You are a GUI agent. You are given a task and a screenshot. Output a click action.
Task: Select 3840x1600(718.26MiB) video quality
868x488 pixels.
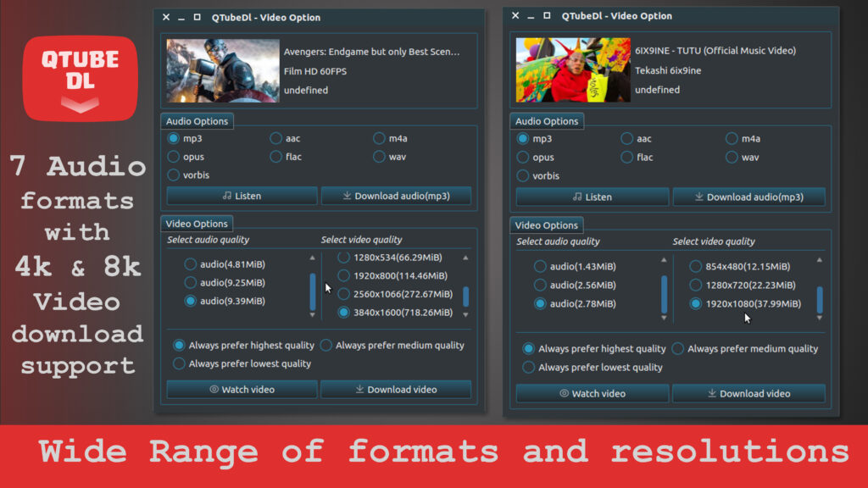coord(344,313)
